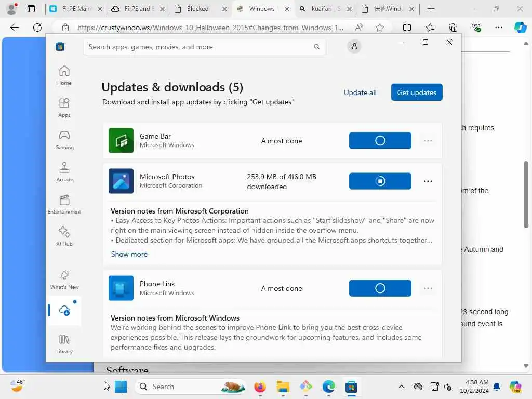The width and height of the screenshot is (532, 399).
Task: Open the Entertainment section in sidebar
Action: click(64, 204)
